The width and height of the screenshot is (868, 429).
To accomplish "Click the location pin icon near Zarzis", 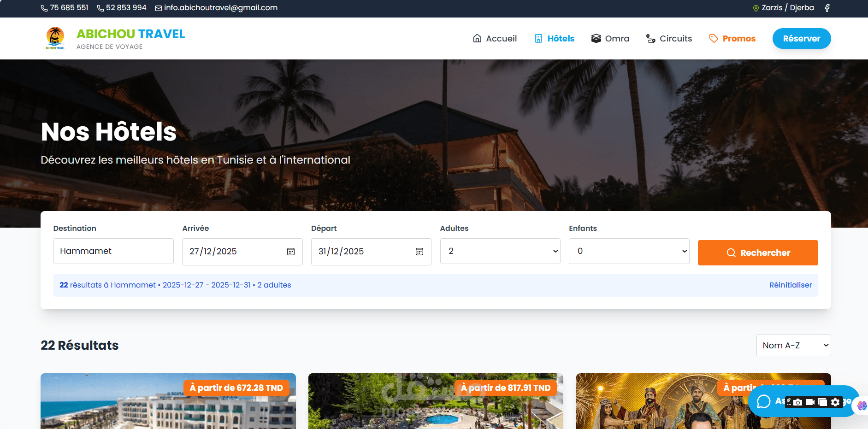I will (x=756, y=8).
